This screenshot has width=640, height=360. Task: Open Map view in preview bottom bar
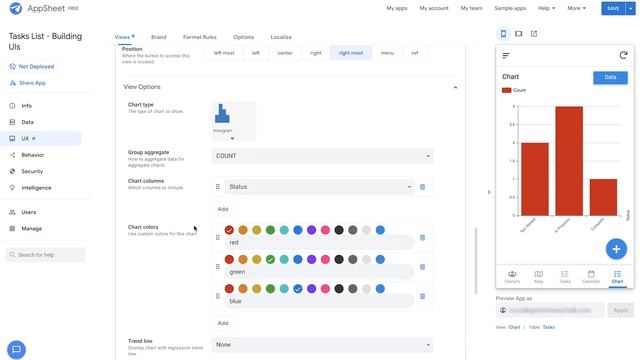click(x=538, y=277)
